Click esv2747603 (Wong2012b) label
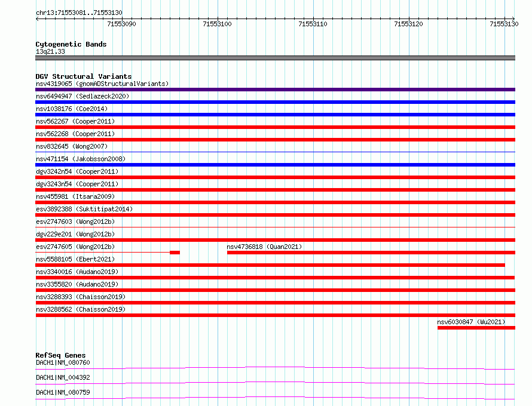 75,222
